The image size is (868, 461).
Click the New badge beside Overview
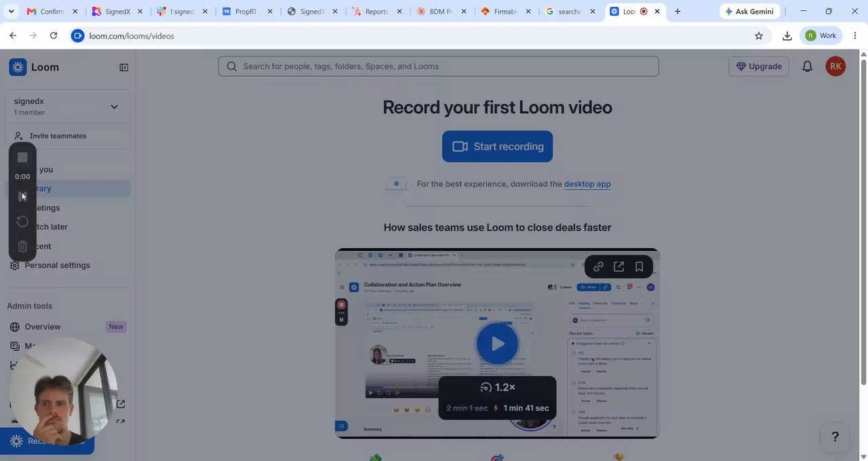click(116, 327)
